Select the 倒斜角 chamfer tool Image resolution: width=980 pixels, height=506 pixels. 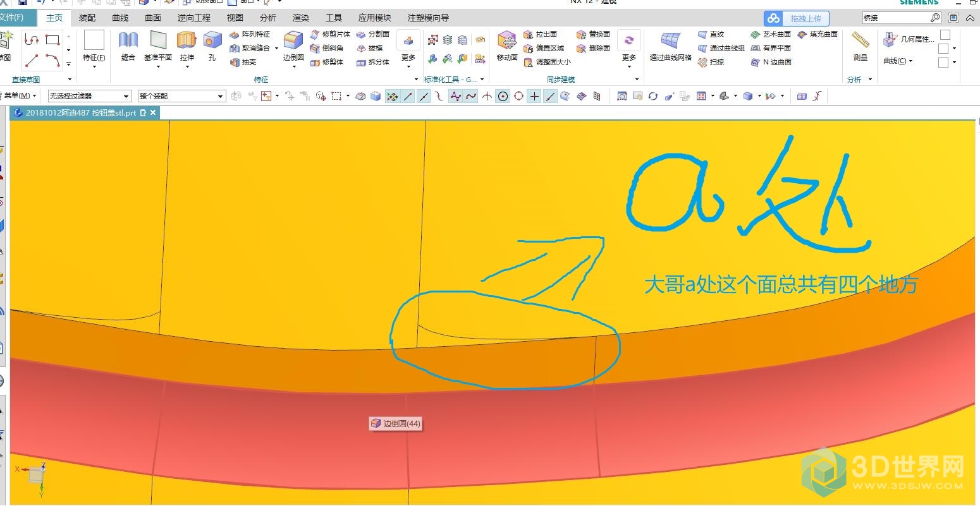click(x=326, y=48)
